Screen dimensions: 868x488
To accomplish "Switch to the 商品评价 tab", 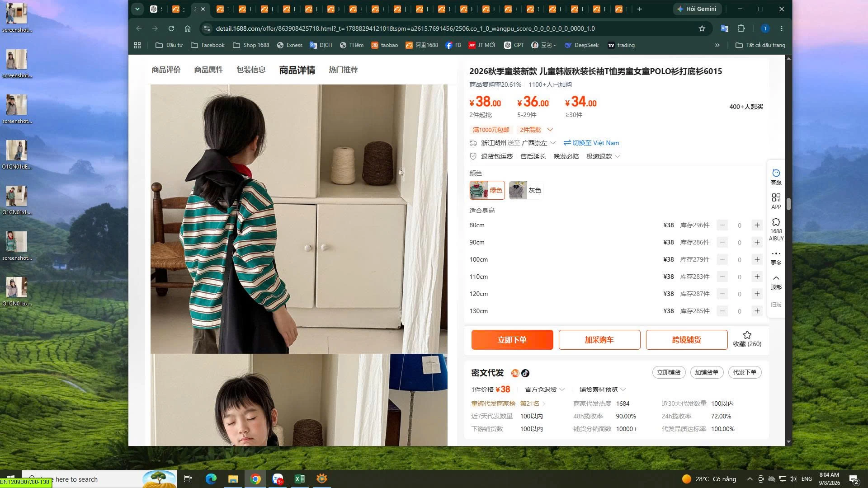I will click(166, 70).
